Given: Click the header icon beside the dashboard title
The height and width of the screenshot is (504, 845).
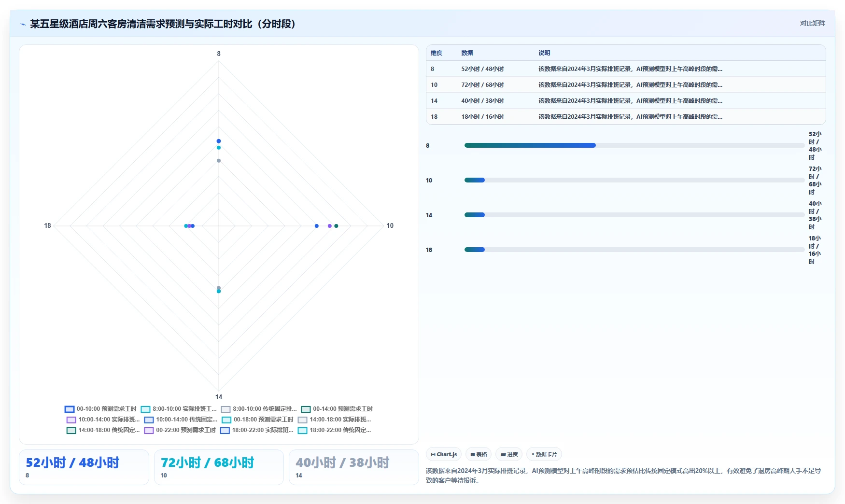Looking at the screenshot, I should point(23,24).
